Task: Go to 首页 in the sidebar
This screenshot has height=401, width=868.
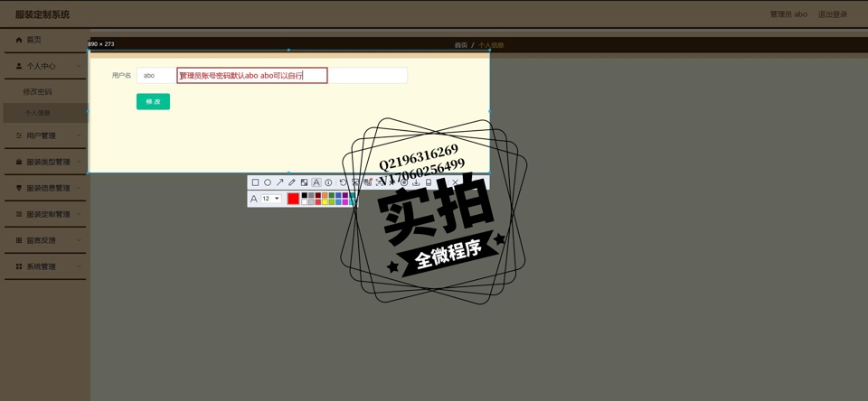Action: point(33,40)
